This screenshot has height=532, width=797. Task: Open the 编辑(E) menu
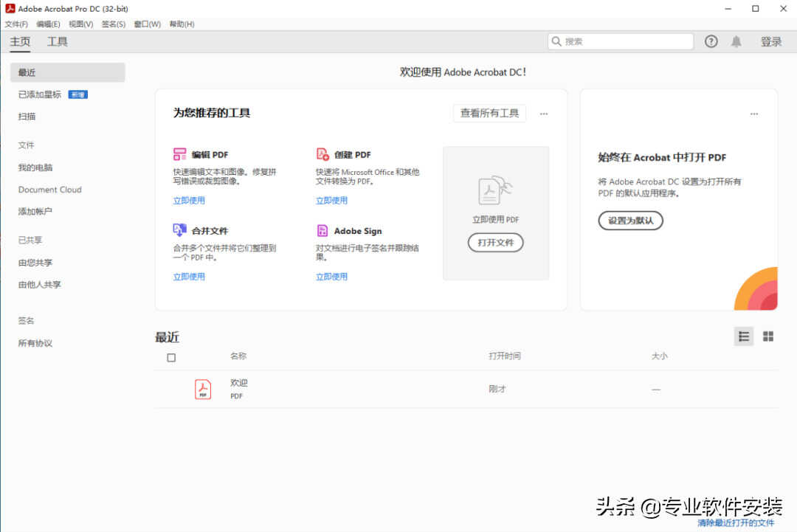pos(48,24)
